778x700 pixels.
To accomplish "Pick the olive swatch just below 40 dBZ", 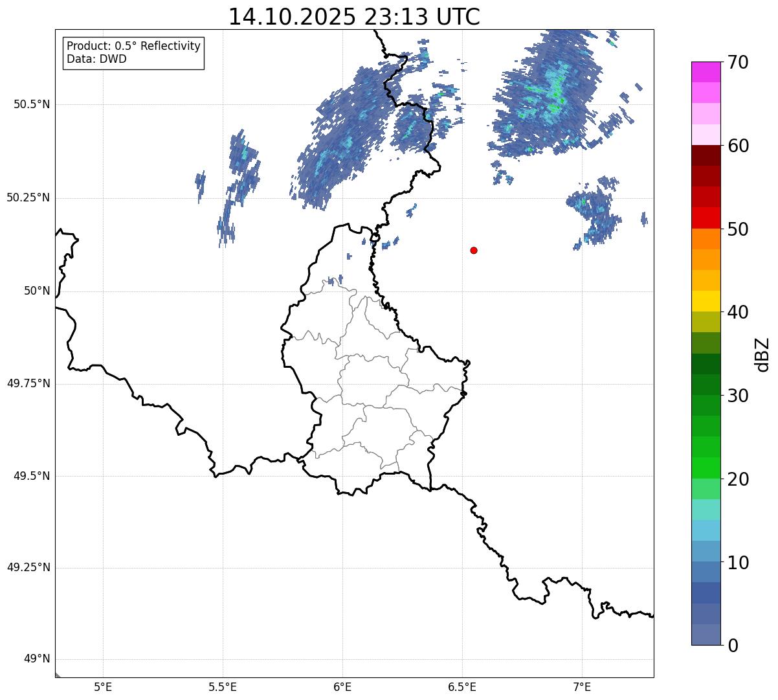I will 706,322.
